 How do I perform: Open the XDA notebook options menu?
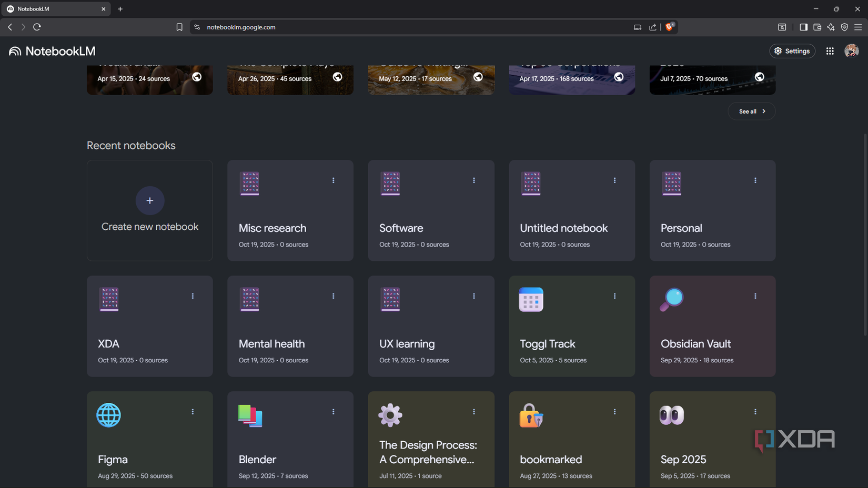pos(193,296)
